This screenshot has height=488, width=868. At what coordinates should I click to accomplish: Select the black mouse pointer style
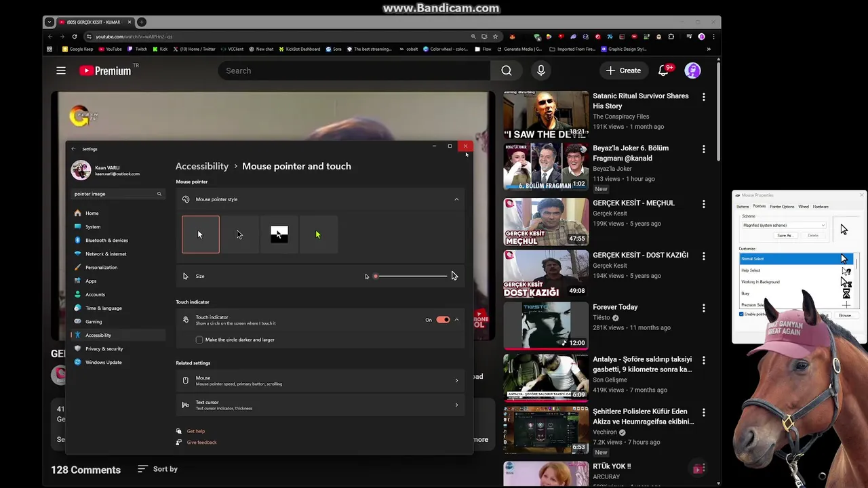point(239,235)
